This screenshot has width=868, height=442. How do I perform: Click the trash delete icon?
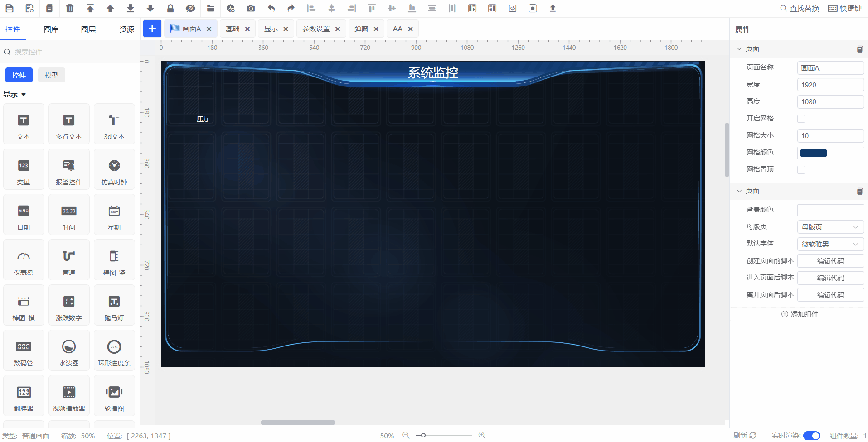70,8
